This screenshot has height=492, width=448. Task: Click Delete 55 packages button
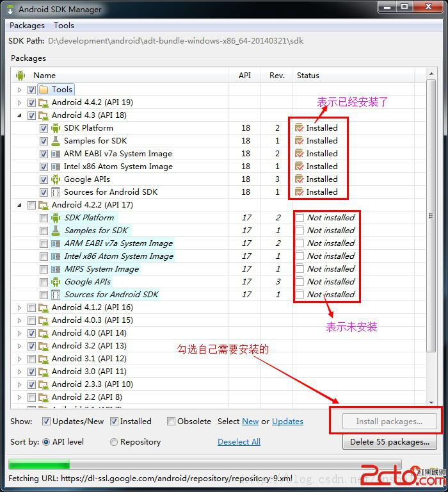pyautogui.click(x=389, y=442)
